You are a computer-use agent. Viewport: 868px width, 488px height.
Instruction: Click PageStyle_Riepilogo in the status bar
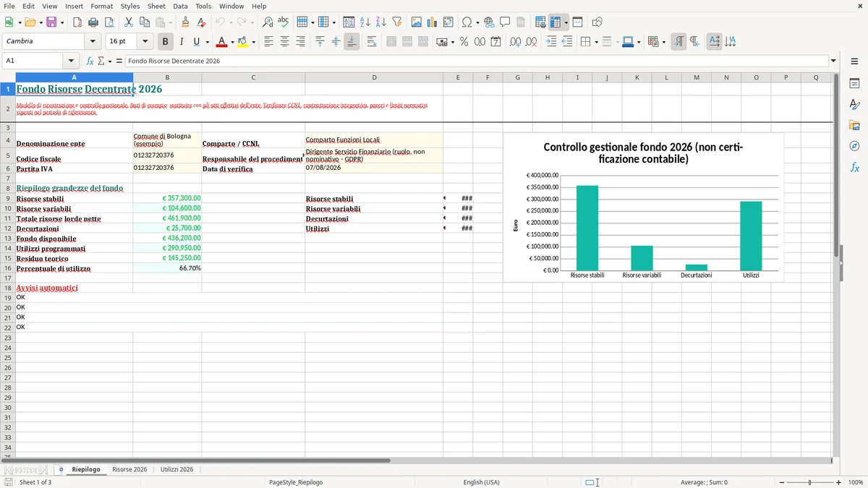tap(296, 482)
